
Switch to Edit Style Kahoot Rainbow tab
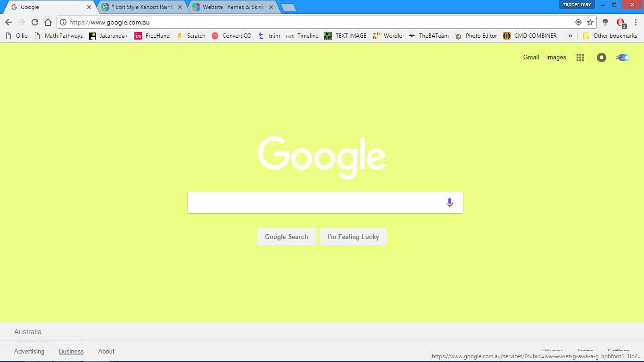[142, 7]
